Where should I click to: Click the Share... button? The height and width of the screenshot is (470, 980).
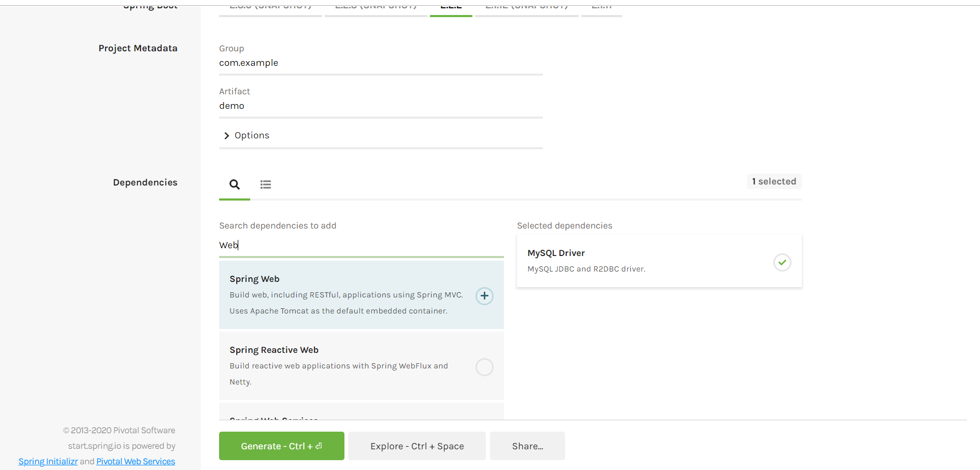click(x=527, y=446)
